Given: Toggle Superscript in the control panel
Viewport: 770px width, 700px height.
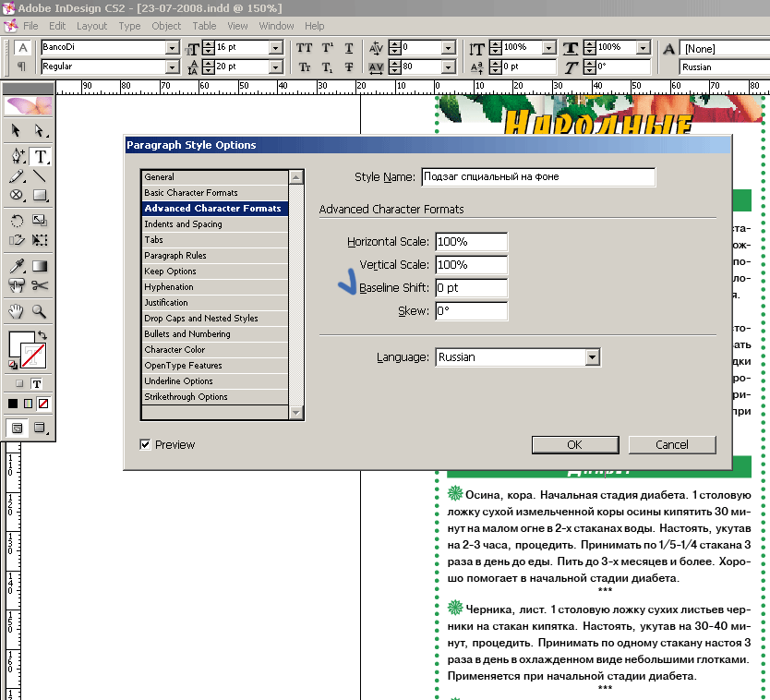Looking at the screenshot, I should tap(327, 48).
